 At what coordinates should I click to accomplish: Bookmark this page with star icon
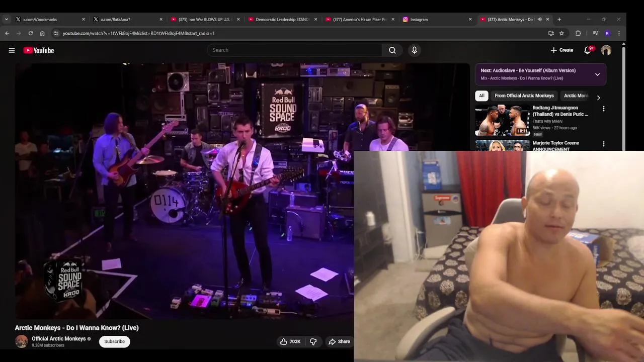tap(561, 33)
